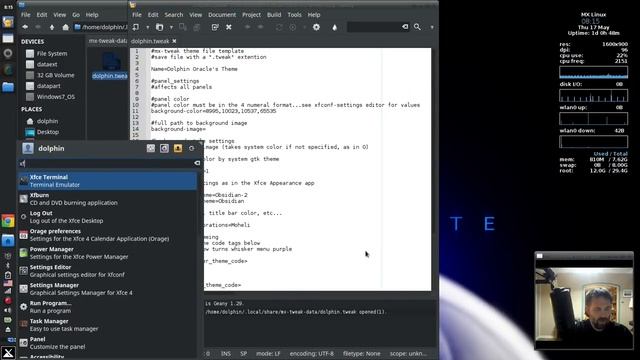Screen dimensions: 640x360
Task: Choose Run Program entry in Whisker menu
Action: (x=108, y=307)
